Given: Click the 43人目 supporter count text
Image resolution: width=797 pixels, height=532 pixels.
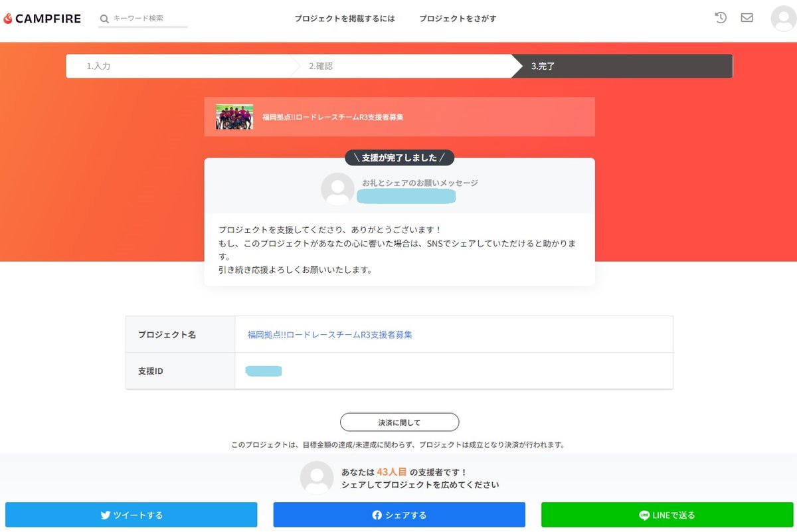Looking at the screenshot, I should pyautogui.click(x=392, y=472).
